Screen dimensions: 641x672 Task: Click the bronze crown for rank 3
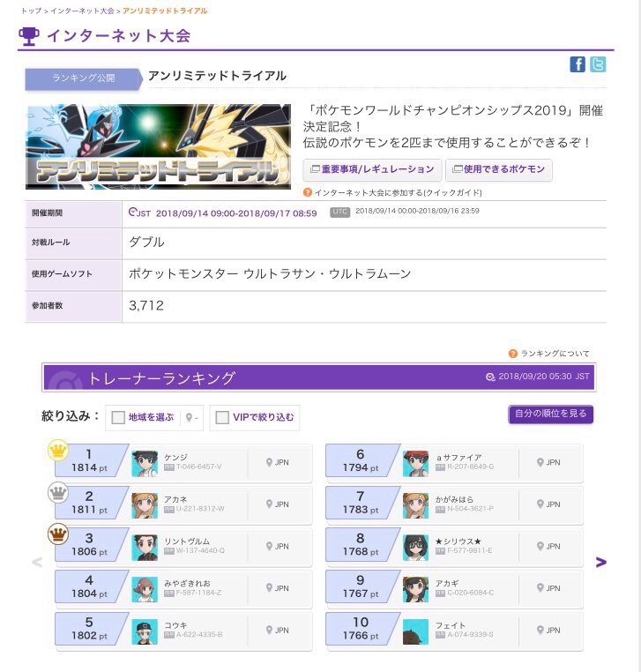coord(58,534)
